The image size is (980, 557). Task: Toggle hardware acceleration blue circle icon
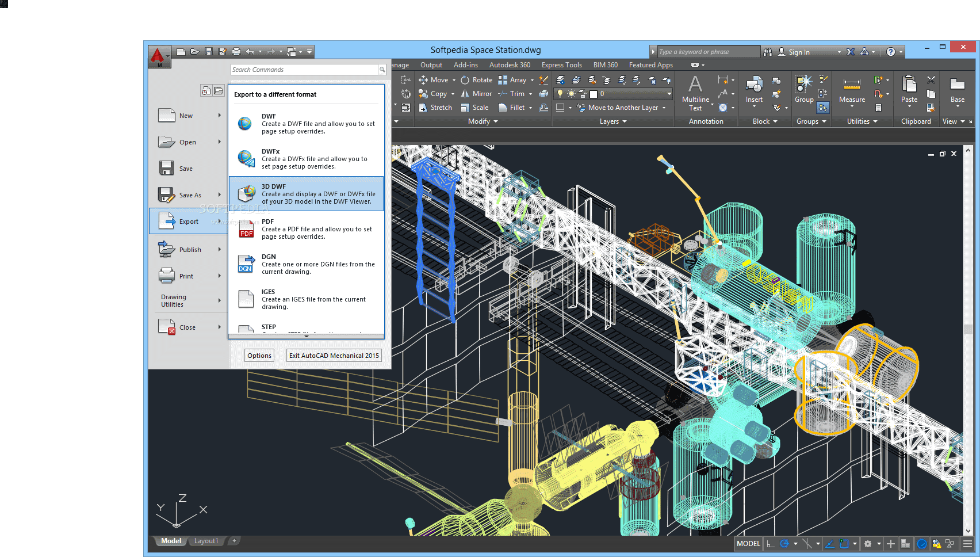921,544
